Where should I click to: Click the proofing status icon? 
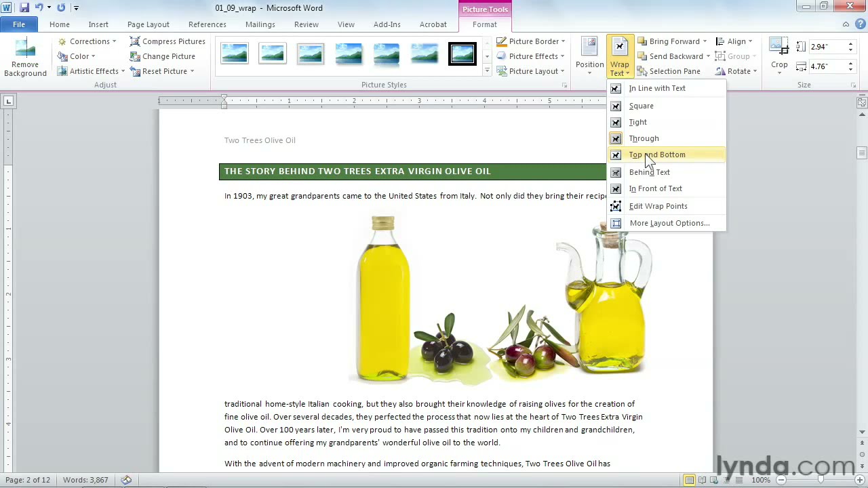pyautogui.click(x=126, y=480)
